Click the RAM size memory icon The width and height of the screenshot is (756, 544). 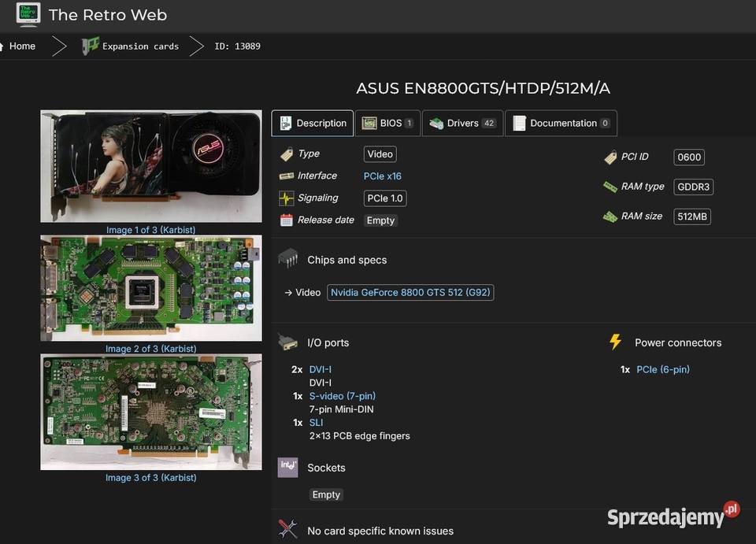click(x=610, y=216)
